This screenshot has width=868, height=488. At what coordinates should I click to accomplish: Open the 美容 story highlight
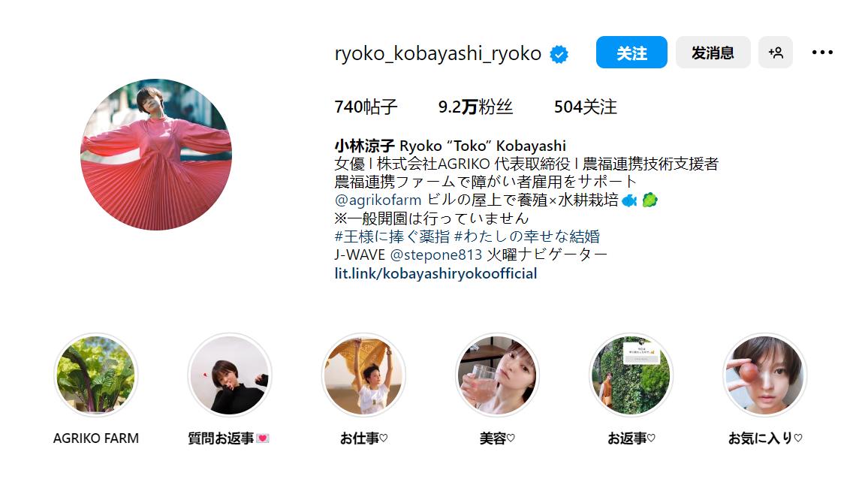pos(497,375)
